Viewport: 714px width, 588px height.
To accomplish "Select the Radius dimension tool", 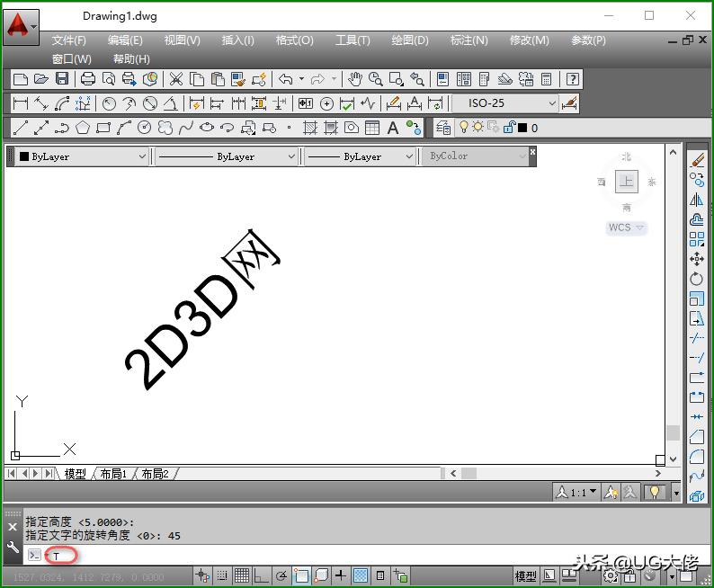I will [x=109, y=103].
